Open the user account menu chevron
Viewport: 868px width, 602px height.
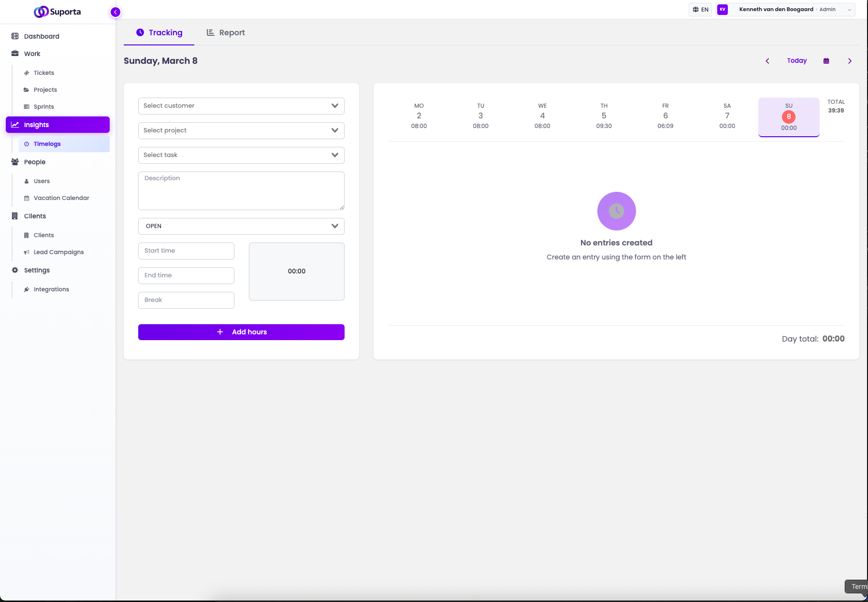(849, 10)
